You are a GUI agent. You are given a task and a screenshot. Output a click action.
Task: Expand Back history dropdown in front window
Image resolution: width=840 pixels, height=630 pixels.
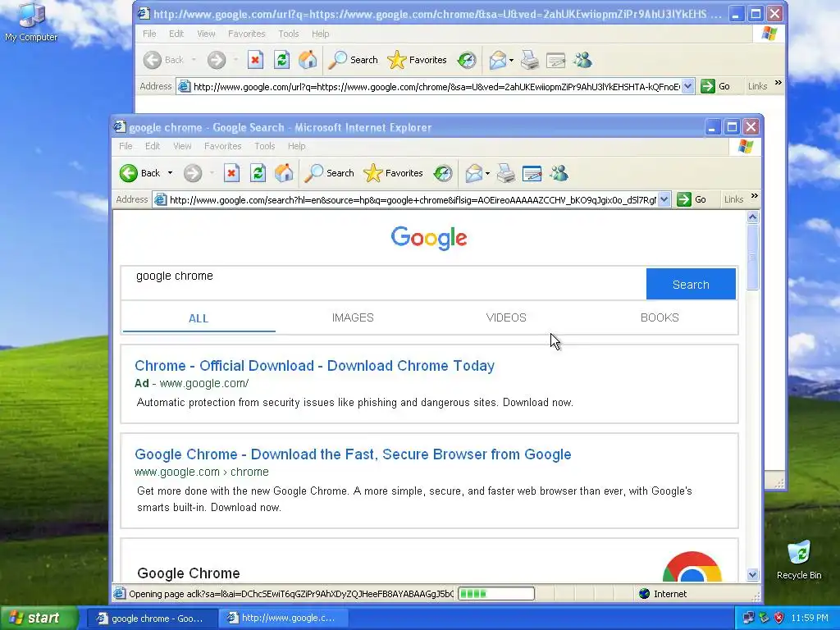point(170,173)
